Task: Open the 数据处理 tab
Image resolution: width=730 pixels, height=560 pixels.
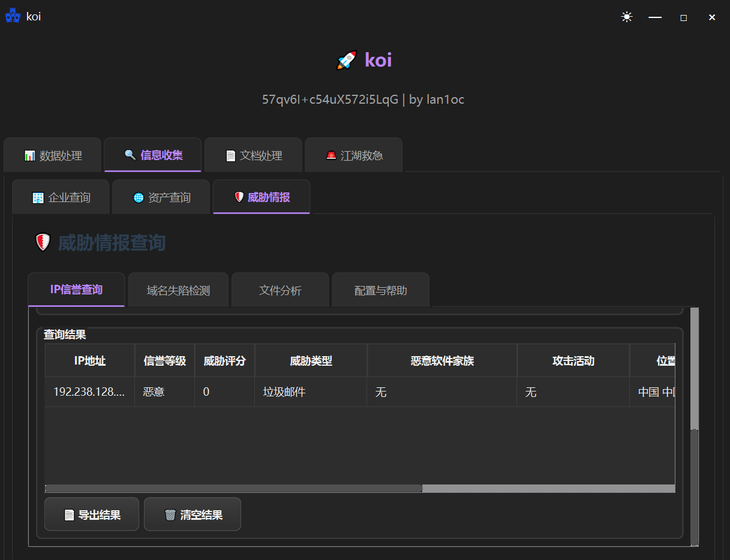Action: 53,156
